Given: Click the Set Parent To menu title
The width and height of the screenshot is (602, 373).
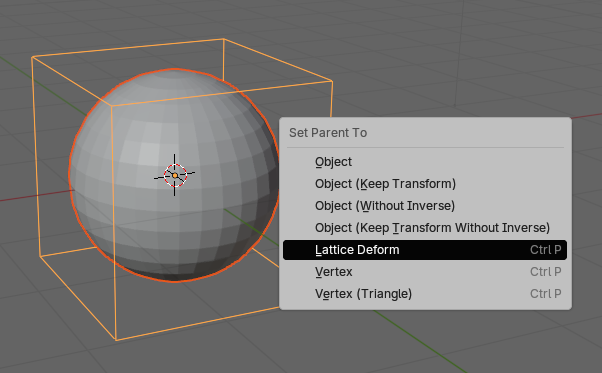Looking at the screenshot, I should tap(328, 133).
